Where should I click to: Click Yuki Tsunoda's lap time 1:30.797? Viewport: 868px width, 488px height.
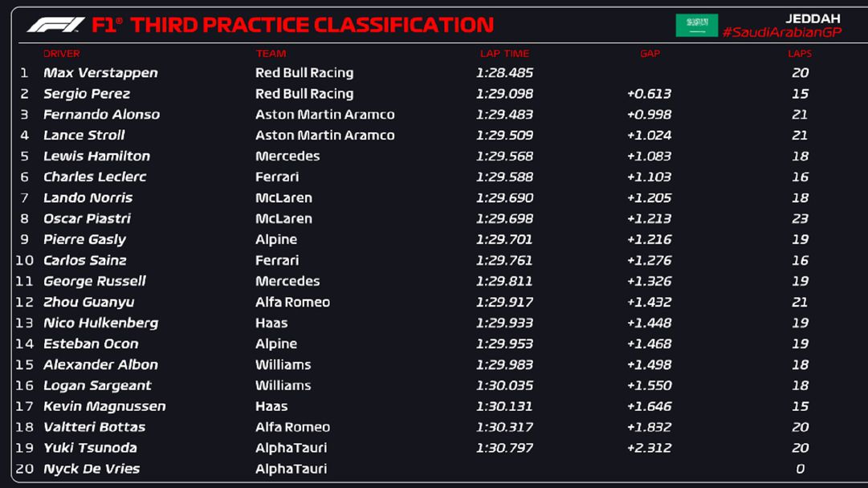tap(504, 449)
